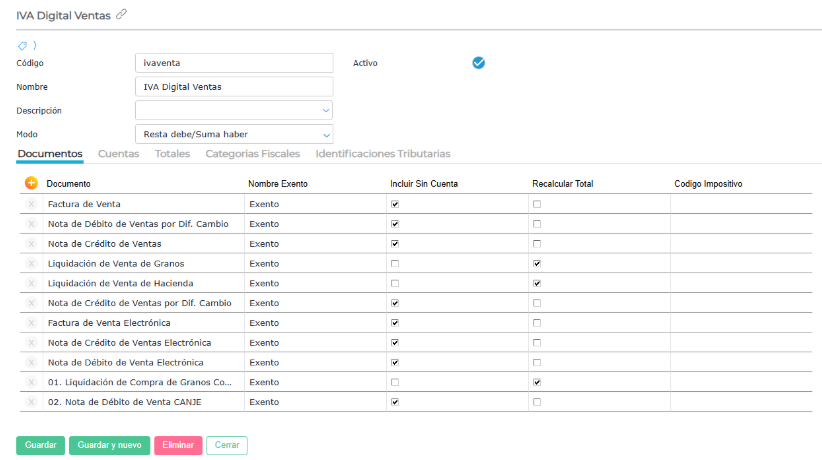Remove the Liquidación de Venta de Granos row
Screen dimensions: 822x460
click(31, 263)
